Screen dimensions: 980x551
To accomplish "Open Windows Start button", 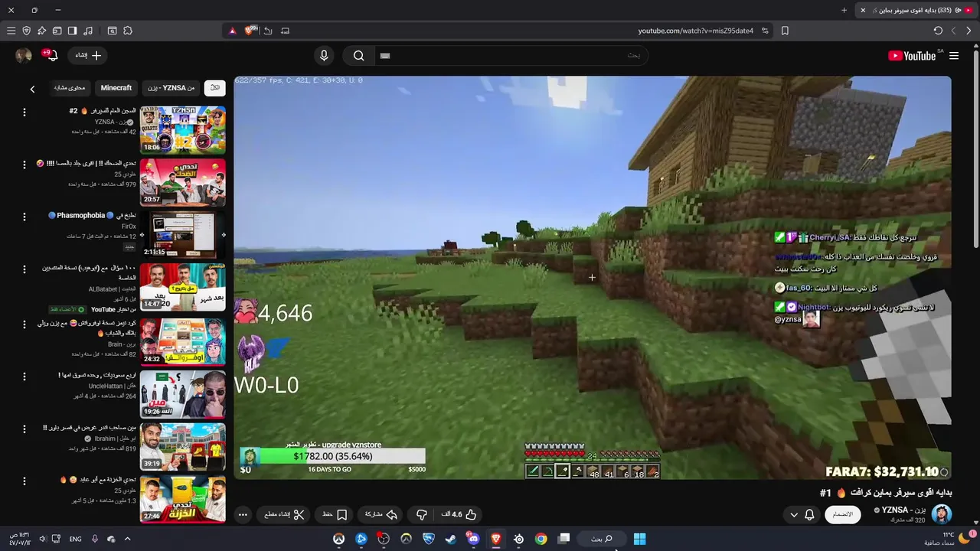I will 640,539.
